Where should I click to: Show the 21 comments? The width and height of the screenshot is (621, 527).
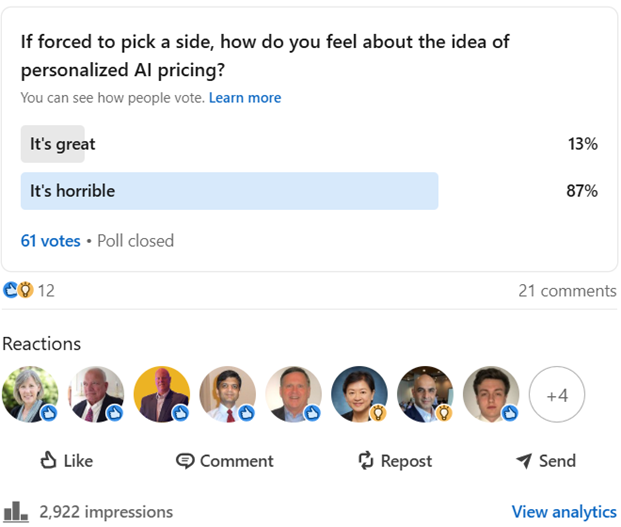(567, 291)
